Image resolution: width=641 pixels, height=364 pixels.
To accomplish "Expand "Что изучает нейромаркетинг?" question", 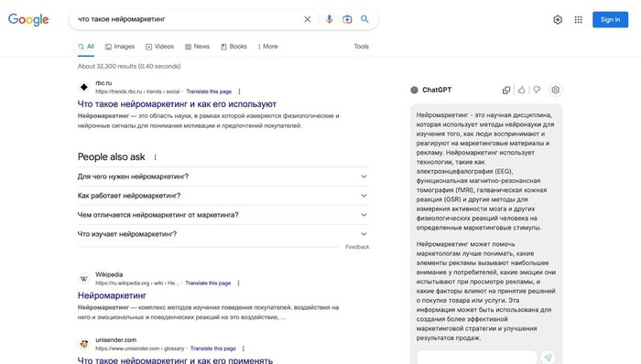I will coord(223,234).
